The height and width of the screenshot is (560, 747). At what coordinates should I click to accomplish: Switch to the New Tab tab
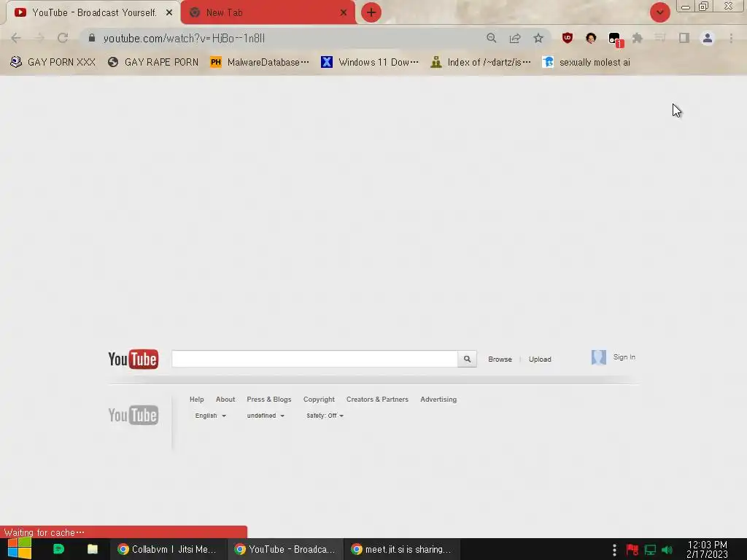click(268, 12)
